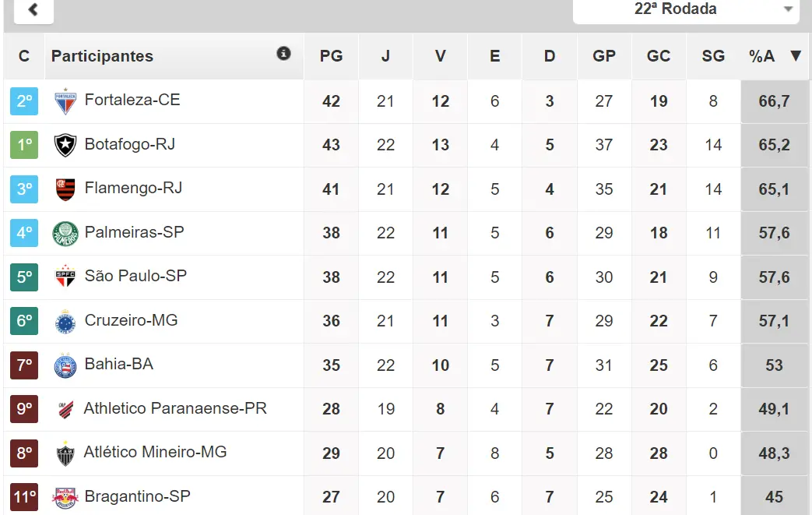
Task: Click the Fortaleza-CE team crest
Action: pos(65,101)
